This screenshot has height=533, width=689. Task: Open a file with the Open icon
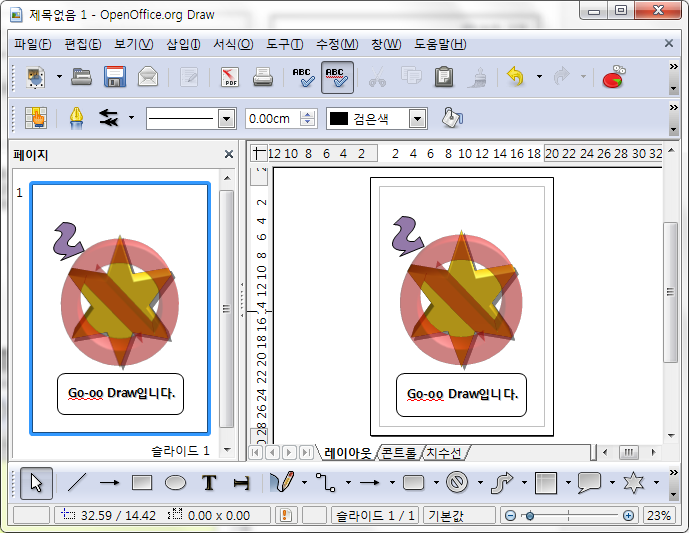pos(81,77)
